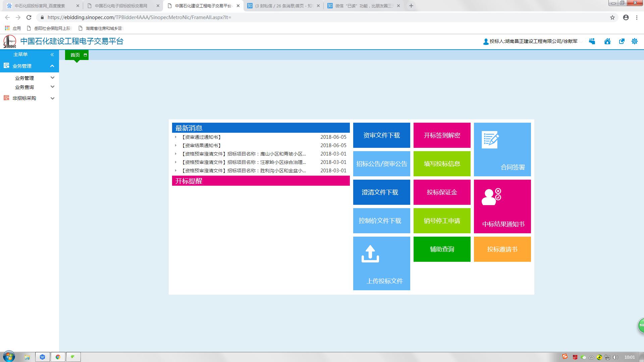Select the 首页 tab
Screen dimensions: 644x362
pyautogui.click(x=75, y=55)
